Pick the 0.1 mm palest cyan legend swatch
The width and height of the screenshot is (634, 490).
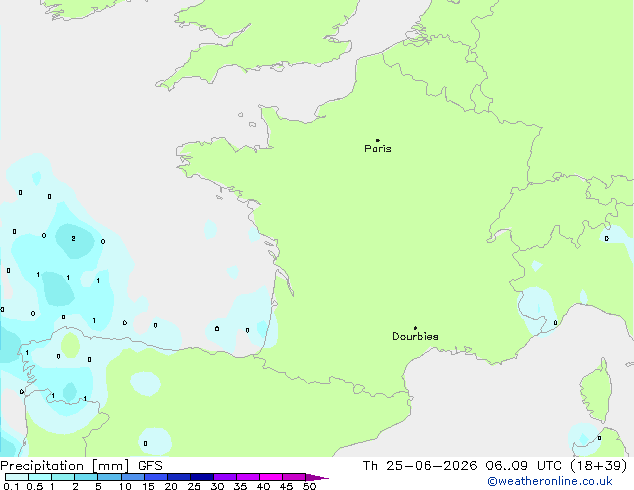17,477
